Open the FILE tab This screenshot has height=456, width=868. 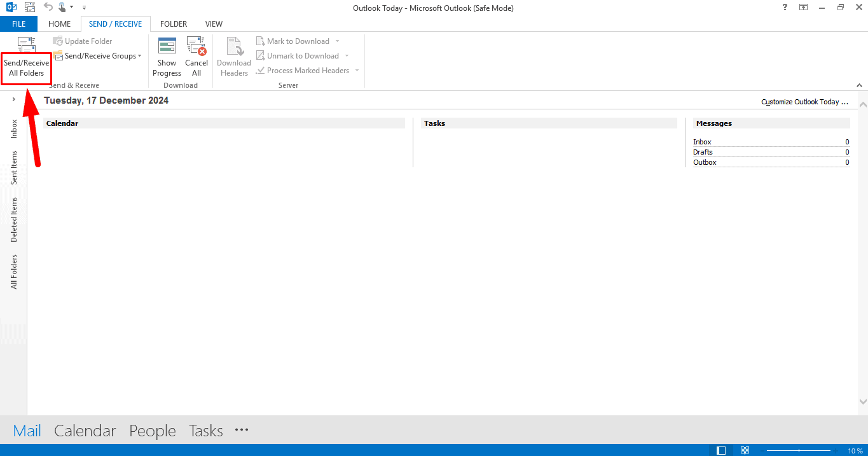click(x=19, y=24)
